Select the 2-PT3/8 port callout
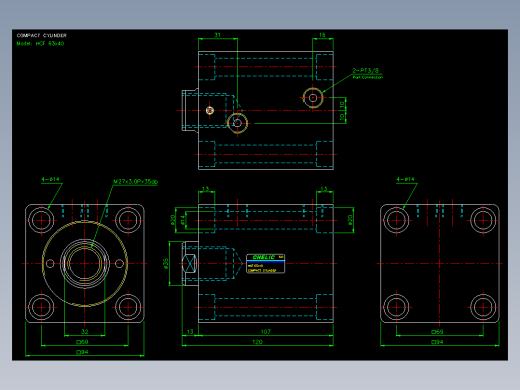Screen dimensions: 520x390 366,70
